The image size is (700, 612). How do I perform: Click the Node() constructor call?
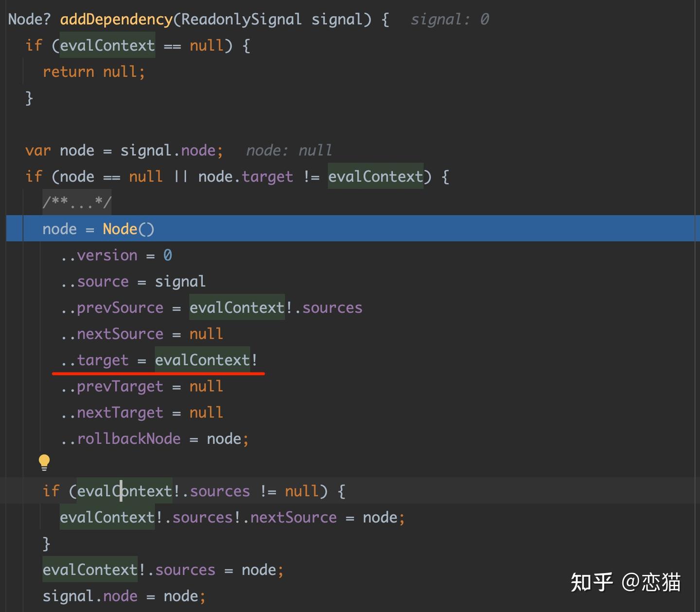click(x=128, y=229)
